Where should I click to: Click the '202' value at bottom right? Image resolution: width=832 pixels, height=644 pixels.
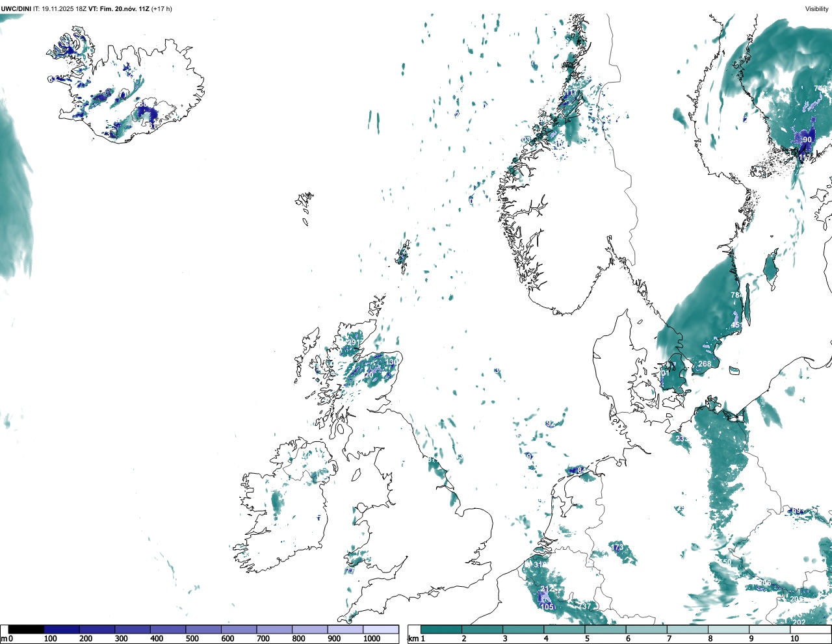[x=799, y=623]
